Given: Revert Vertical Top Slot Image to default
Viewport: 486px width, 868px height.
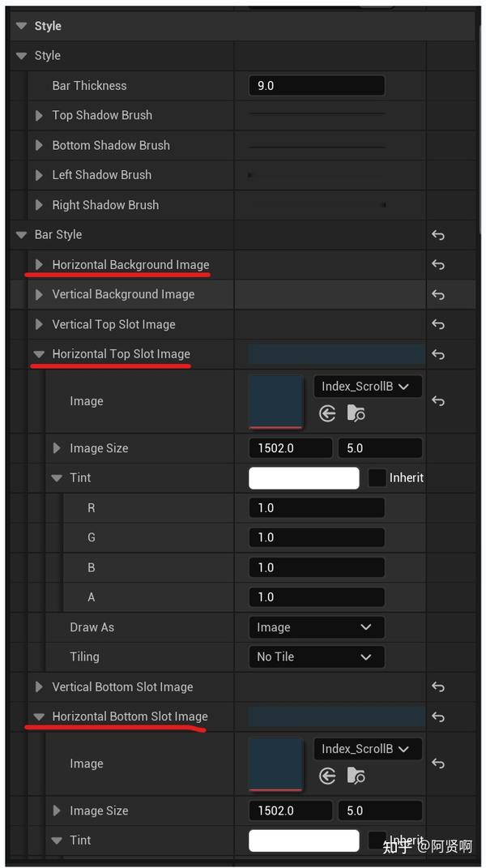Looking at the screenshot, I should point(437,324).
